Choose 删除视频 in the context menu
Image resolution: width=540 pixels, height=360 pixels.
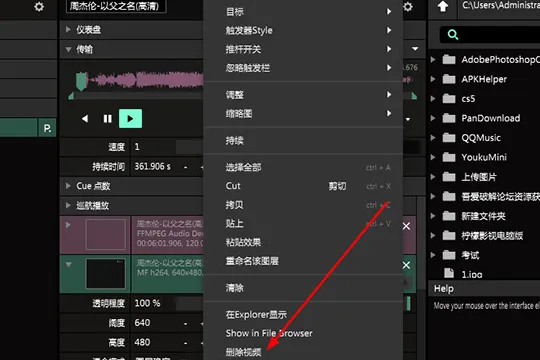point(303,351)
